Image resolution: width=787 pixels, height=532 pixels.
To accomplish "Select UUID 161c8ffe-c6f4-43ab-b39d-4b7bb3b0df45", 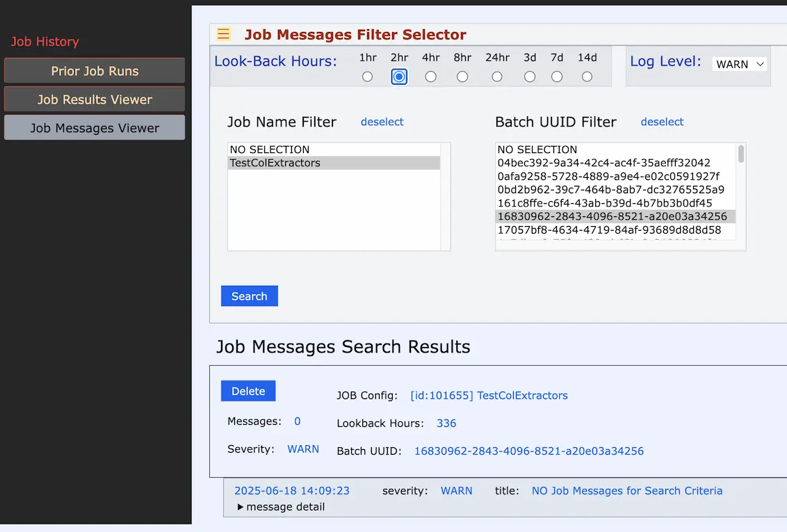I will tap(616, 203).
